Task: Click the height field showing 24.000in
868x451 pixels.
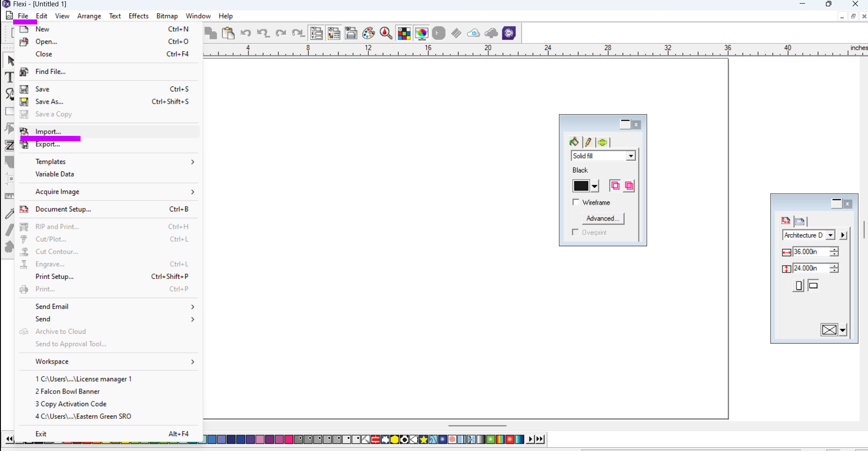Action: tap(811, 269)
